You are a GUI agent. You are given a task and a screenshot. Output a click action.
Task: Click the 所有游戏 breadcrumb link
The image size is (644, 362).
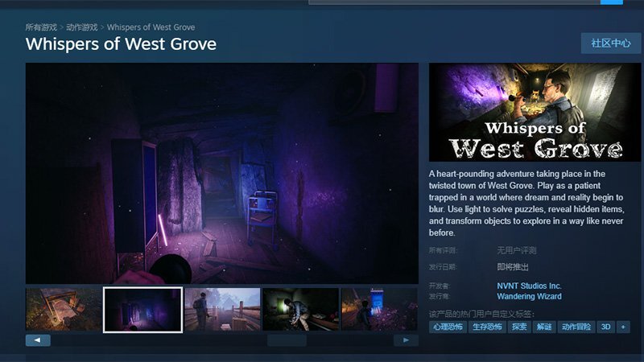[40, 27]
